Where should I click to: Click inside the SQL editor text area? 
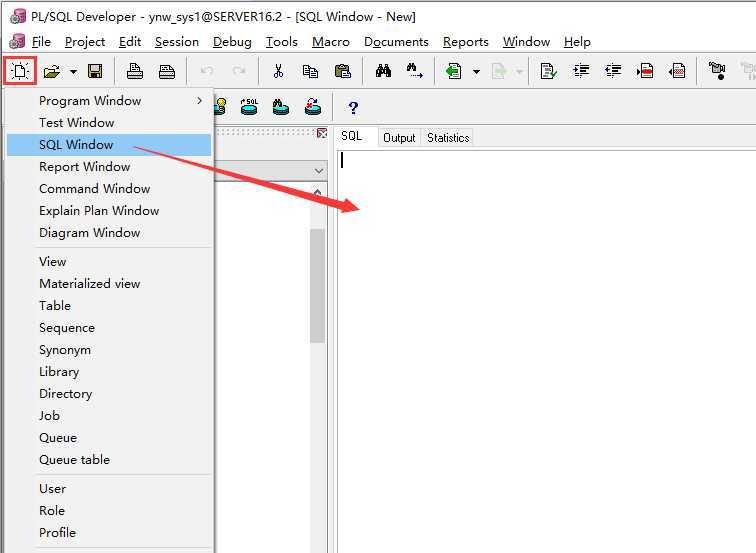tap(546, 351)
